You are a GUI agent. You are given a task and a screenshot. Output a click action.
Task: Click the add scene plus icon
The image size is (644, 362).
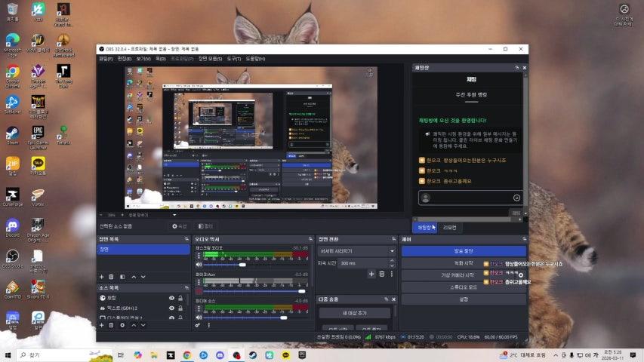(102, 277)
